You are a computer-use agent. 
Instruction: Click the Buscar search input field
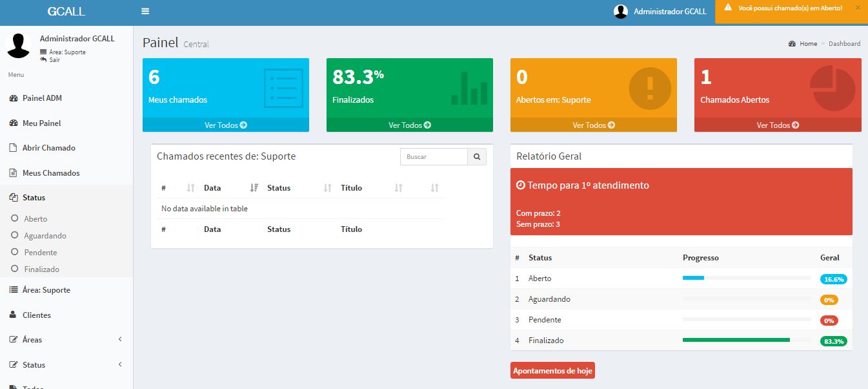(433, 156)
